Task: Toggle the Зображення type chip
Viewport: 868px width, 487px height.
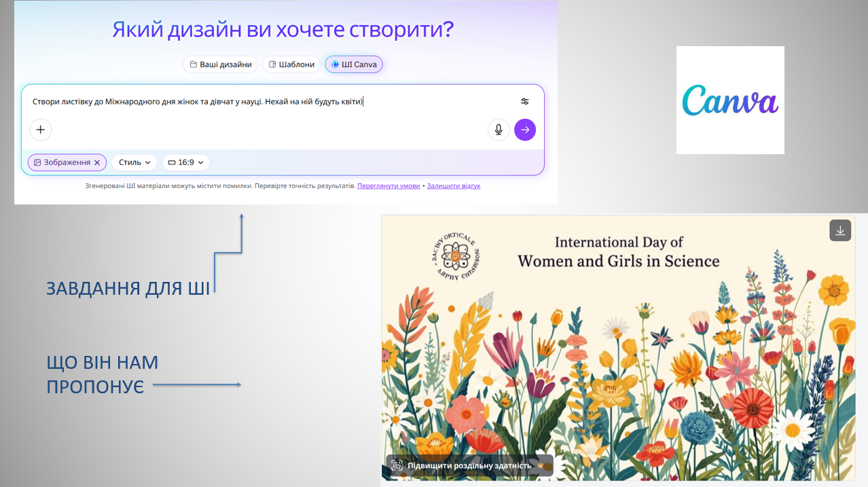Action: [62, 162]
